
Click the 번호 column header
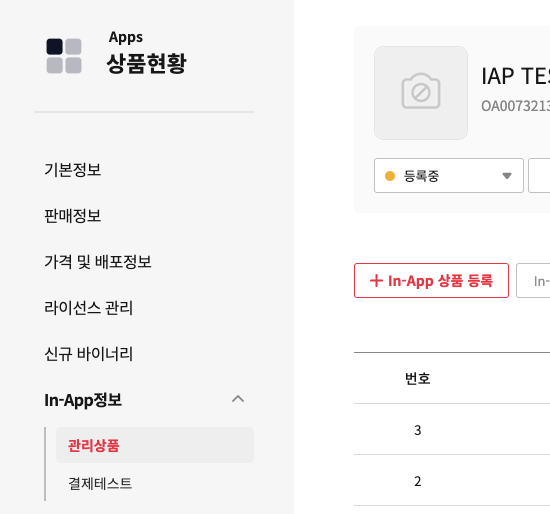click(x=417, y=378)
